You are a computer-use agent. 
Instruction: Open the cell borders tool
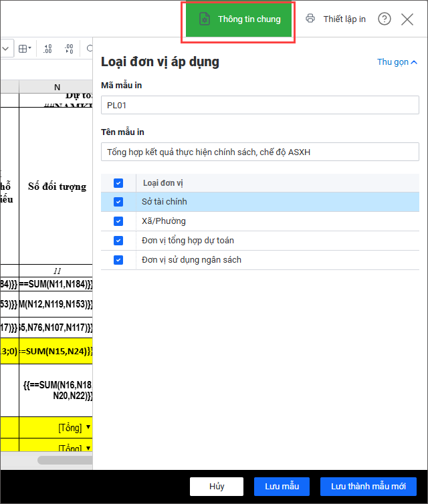pos(23,48)
